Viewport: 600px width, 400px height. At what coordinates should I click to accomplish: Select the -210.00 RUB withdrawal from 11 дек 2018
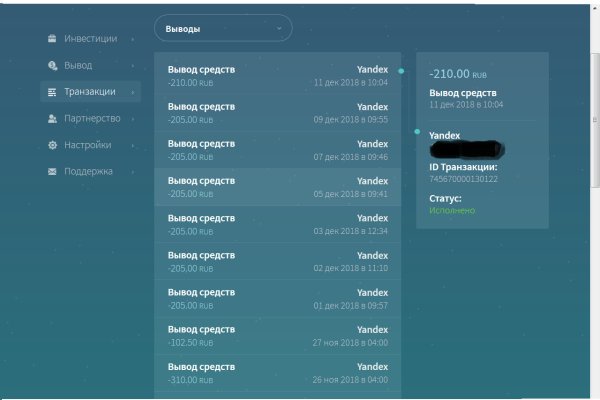click(277, 75)
